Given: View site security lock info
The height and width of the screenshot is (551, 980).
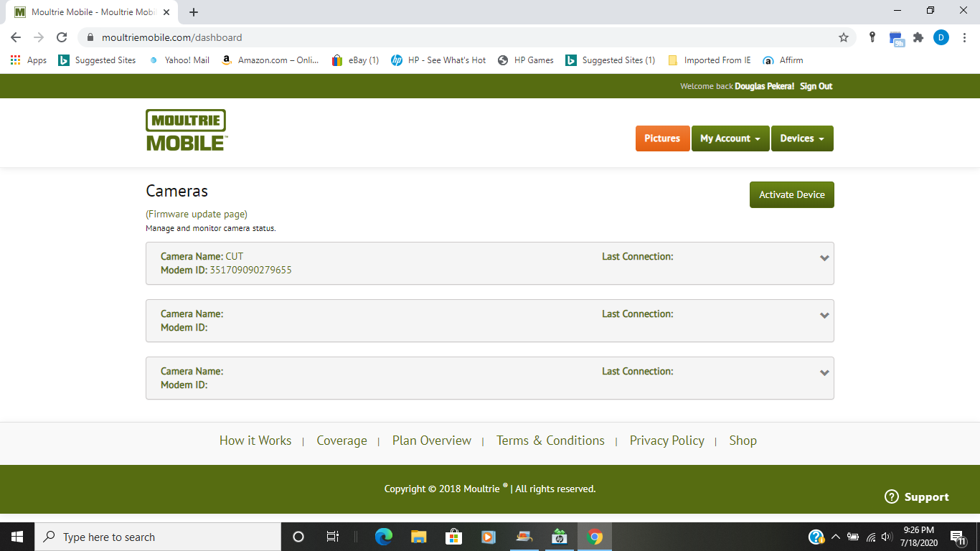Looking at the screenshot, I should coord(90,37).
